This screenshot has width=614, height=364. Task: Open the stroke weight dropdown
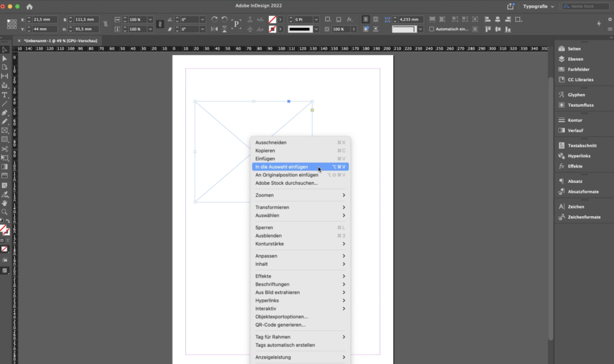[x=315, y=19]
